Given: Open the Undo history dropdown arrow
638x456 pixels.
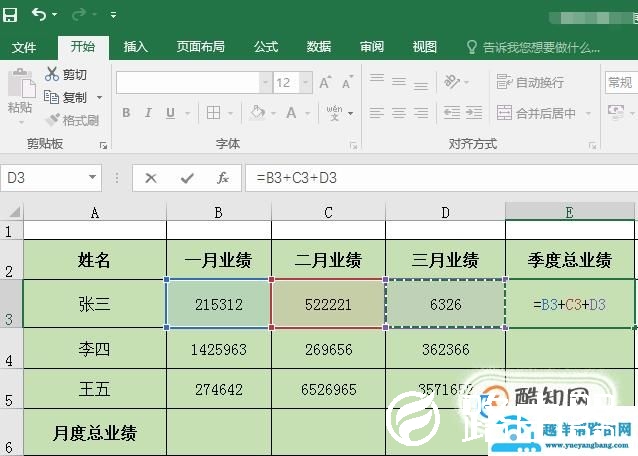Looking at the screenshot, I should pyautogui.click(x=55, y=15).
